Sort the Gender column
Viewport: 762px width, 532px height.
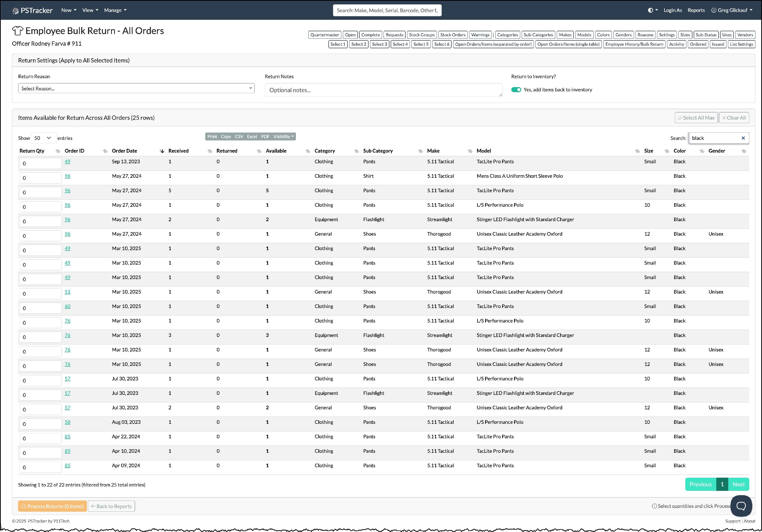pyautogui.click(x=744, y=151)
